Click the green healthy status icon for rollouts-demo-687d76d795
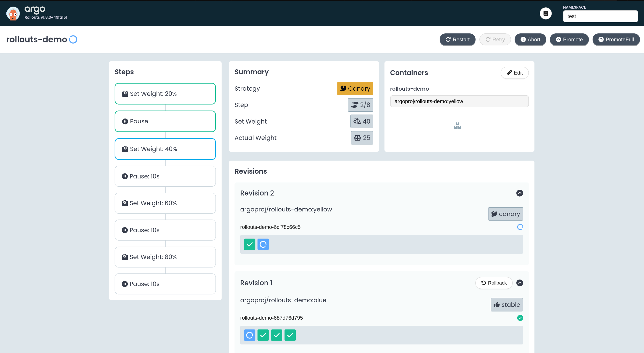 [520, 318]
